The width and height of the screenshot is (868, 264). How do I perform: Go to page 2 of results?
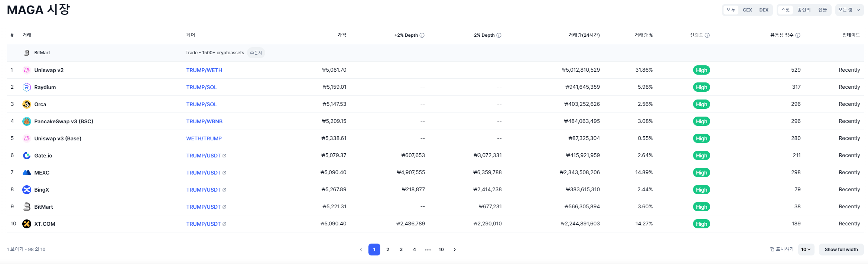pos(388,250)
